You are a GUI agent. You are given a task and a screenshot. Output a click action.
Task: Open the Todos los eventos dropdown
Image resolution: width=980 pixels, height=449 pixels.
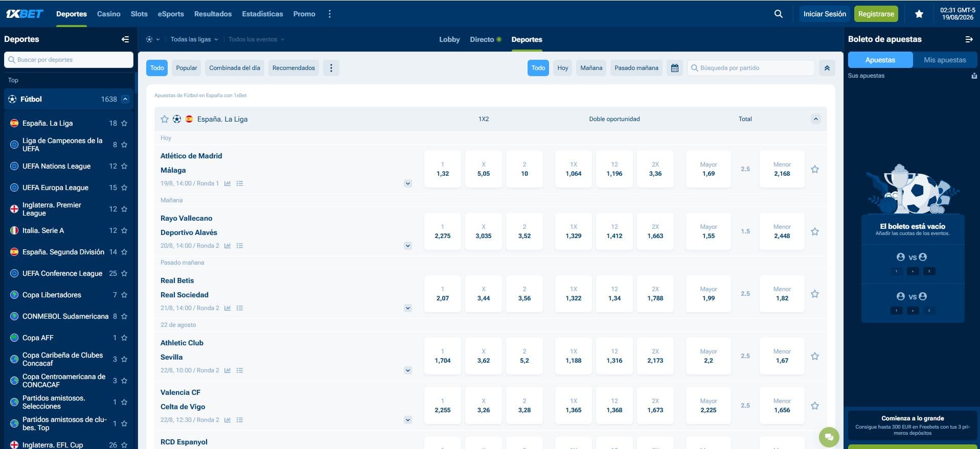point(256,39)
